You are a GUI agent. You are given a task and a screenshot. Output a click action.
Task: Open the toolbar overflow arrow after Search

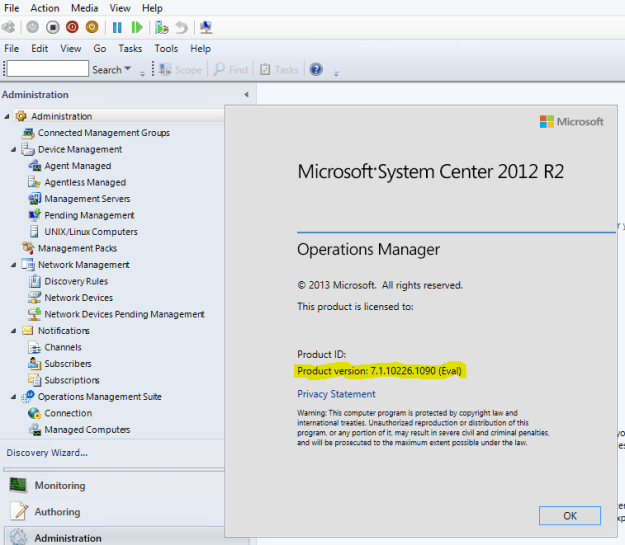(142, 74)
